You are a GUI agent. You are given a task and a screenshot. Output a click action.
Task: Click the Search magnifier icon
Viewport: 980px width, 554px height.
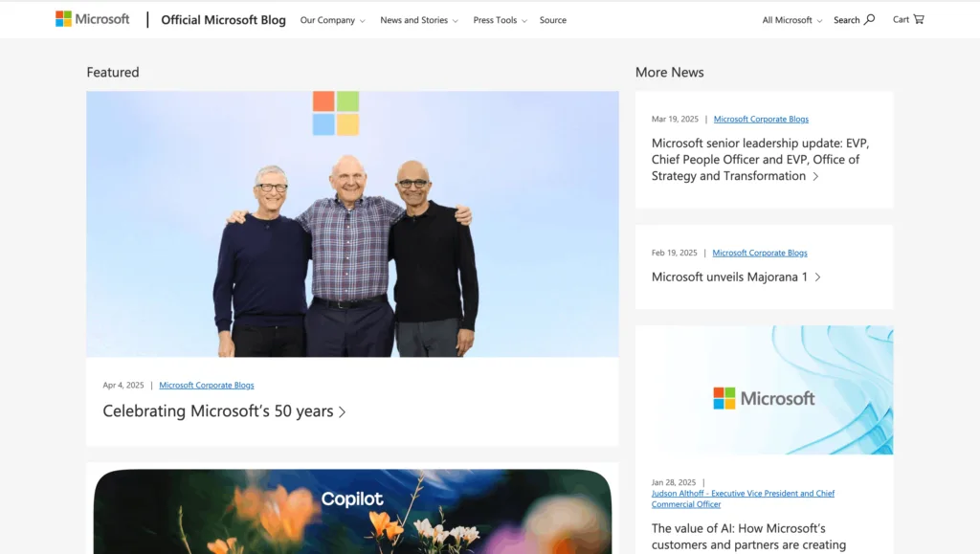pos(869,19)
